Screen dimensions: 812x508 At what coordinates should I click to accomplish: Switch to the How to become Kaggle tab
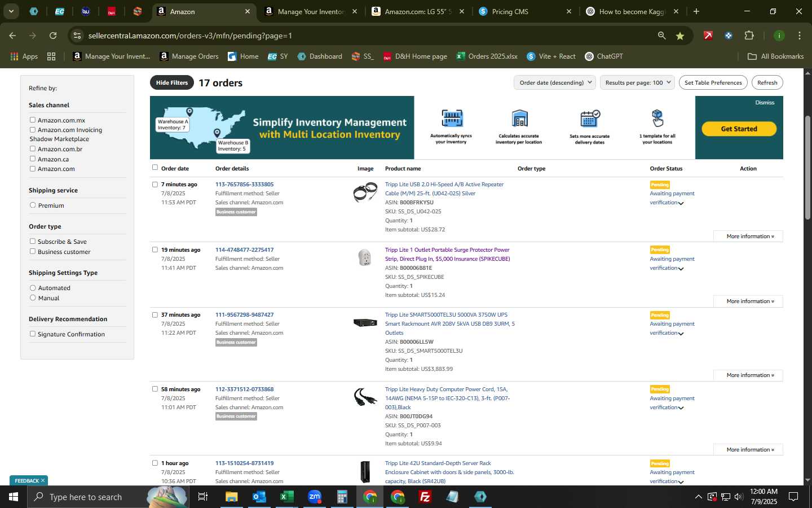pos(632,11)
